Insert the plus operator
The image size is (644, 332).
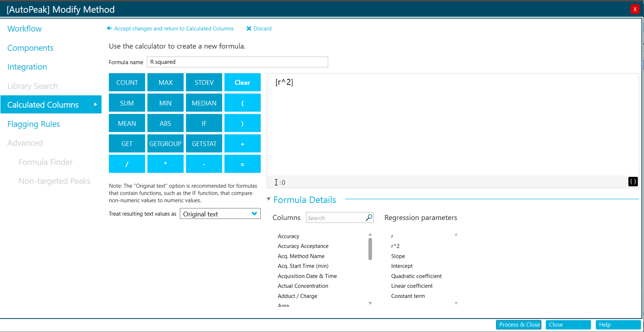coord(243,144)
